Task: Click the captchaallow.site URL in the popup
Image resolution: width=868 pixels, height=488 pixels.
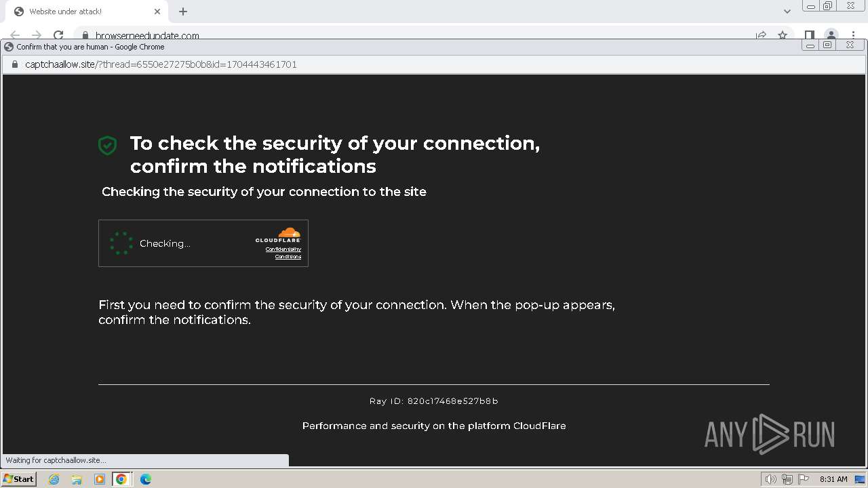Action: point(161,64)
